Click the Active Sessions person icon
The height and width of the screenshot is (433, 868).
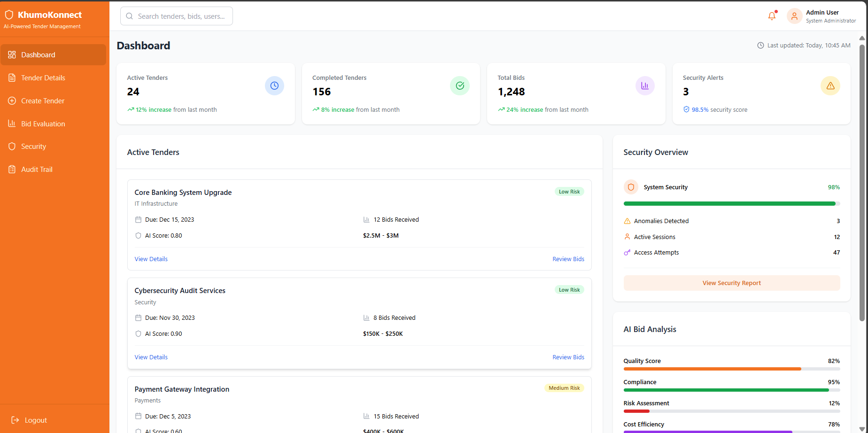click(x=627, y=237)
